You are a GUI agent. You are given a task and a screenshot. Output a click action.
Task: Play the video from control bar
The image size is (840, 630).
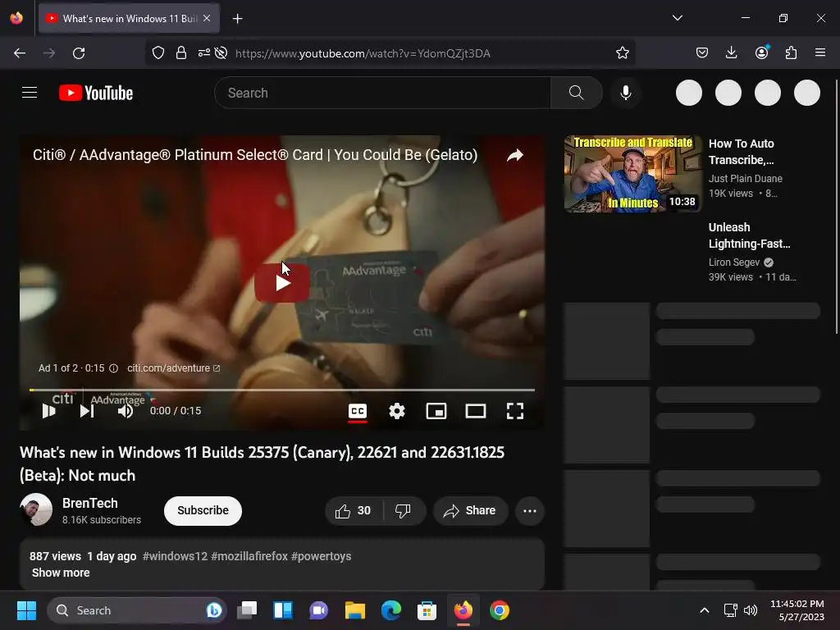pyautogui.click(x=48, y=411)
